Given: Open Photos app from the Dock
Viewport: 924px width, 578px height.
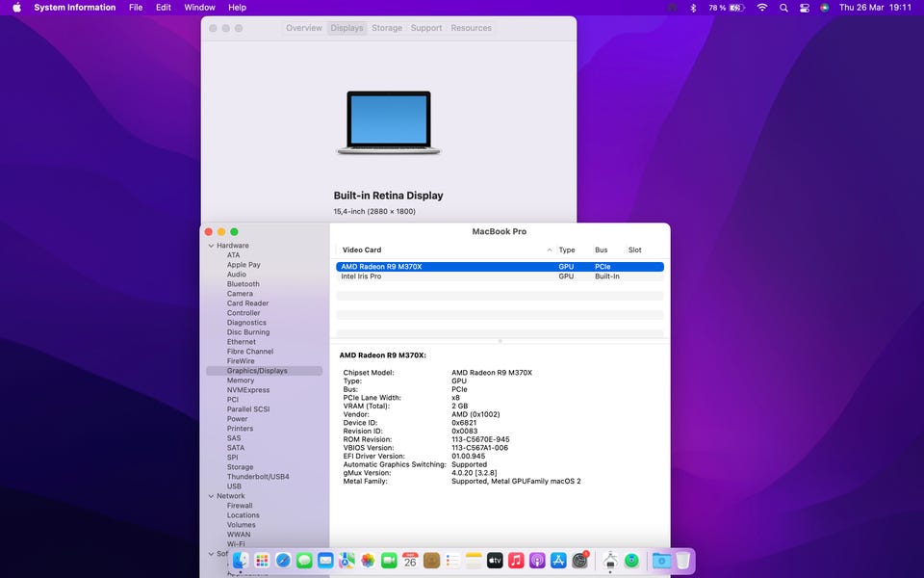Looking at the screenshot, I should 368,561.
